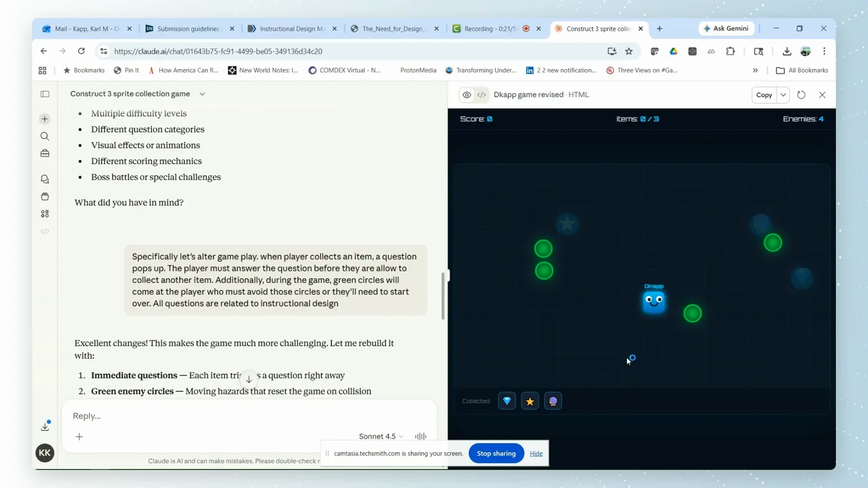Image resolution: width=868 pixels, height=488 pixels.
Task: Open the search chats icon in sidebar
Action: tap(45, 136)
